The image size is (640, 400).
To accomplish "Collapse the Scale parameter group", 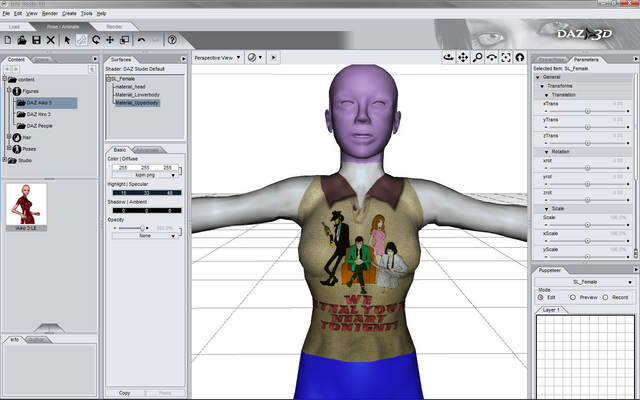I will click(547, 209).
